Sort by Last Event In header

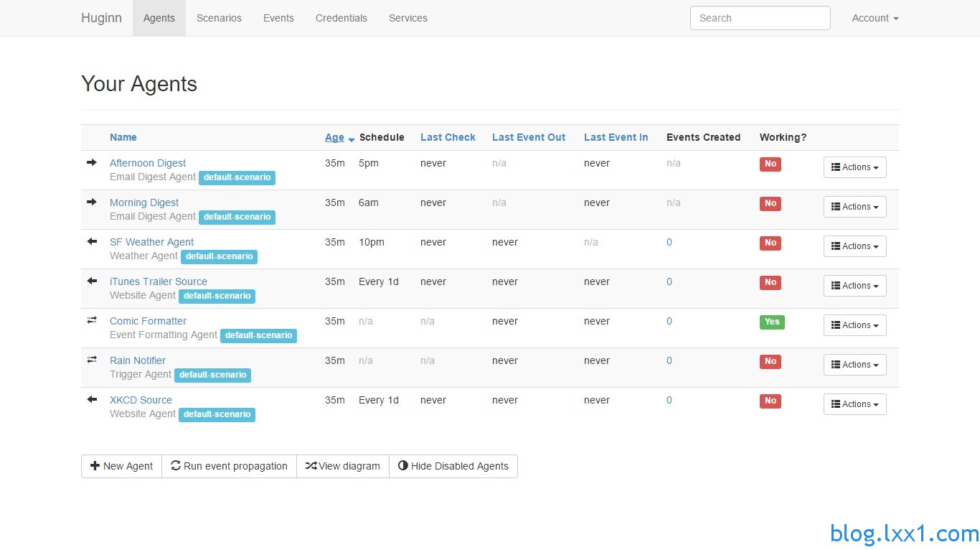point(616,137)
